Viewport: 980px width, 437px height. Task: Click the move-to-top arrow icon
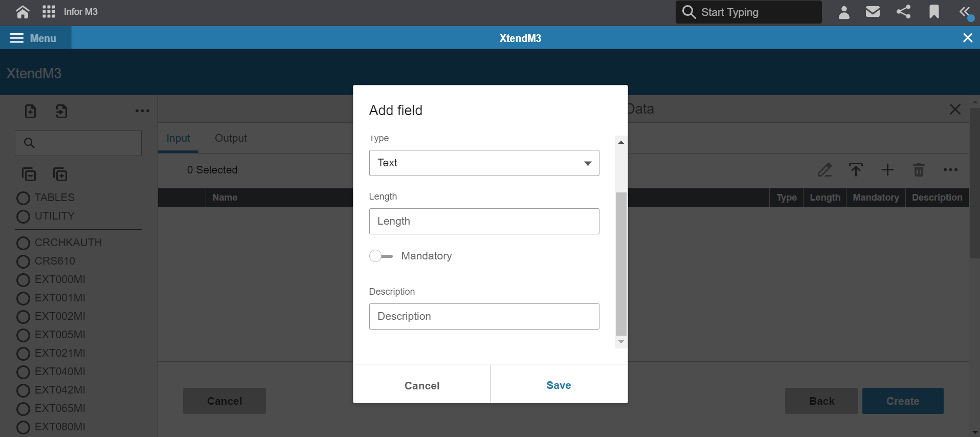856,170
